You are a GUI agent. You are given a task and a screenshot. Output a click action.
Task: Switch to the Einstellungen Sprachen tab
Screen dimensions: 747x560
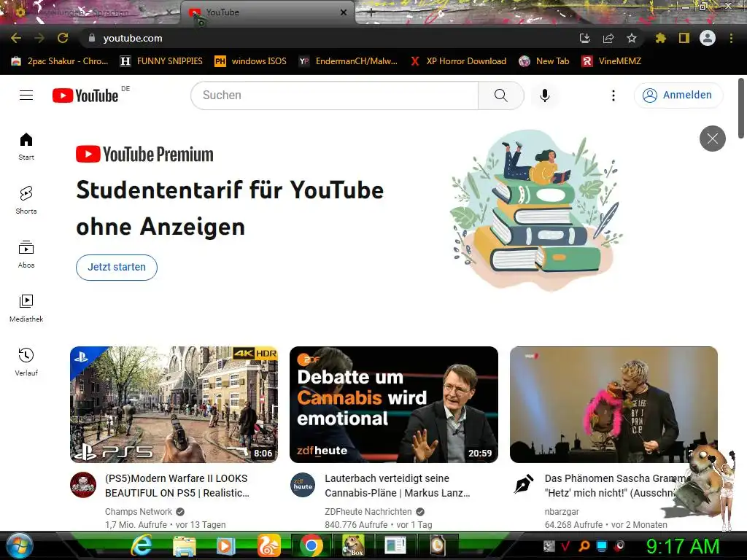point(90,12)
